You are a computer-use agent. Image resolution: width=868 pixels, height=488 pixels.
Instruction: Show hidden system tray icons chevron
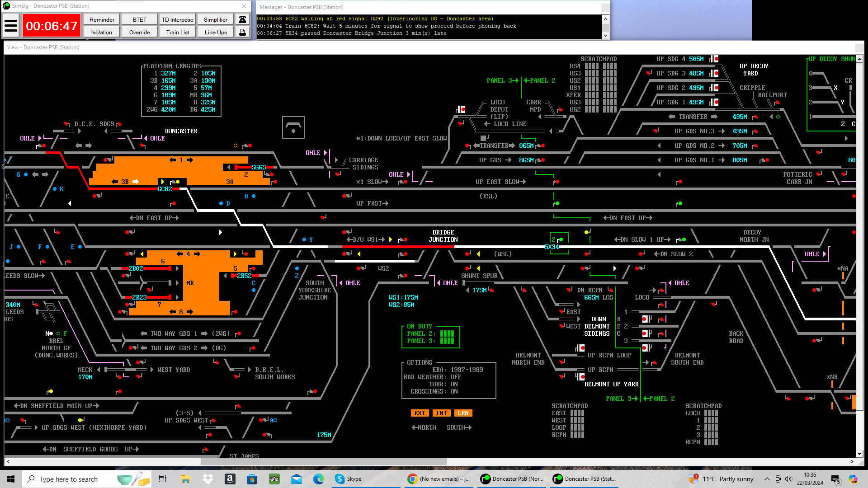coord(767,479)
